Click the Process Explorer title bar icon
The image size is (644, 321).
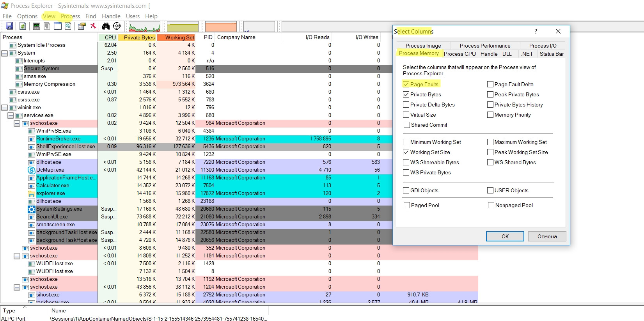(x=5, y=5)
